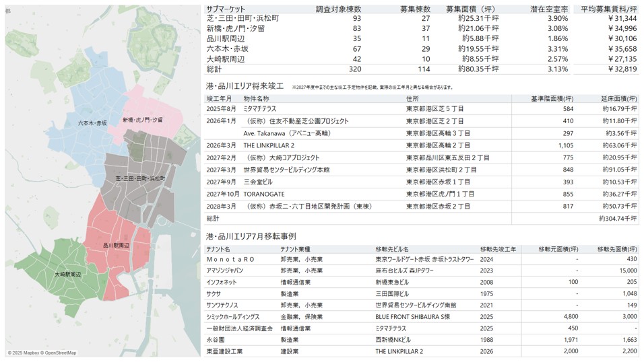Select the 赤坂二・六丁目地区開発計画 property
Viewport: 644px width, 362px height.
(x=308, y=207)
